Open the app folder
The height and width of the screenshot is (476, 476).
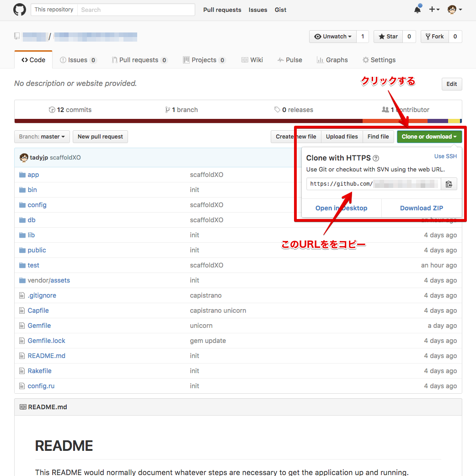coord(34,174)
